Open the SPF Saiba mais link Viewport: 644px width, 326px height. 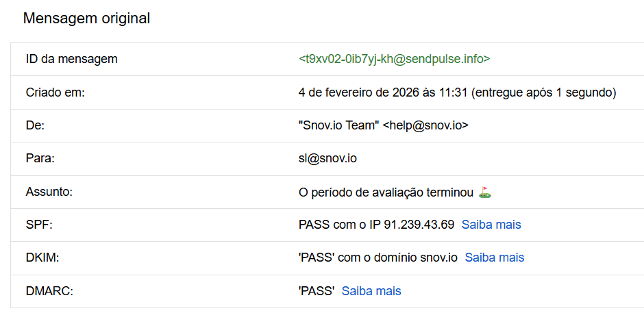pos(491,225)
